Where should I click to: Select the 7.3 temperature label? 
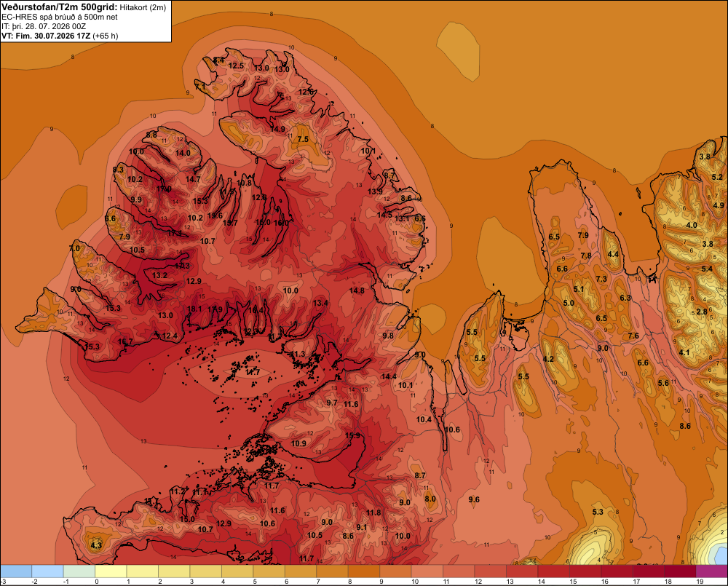point(601,279)
